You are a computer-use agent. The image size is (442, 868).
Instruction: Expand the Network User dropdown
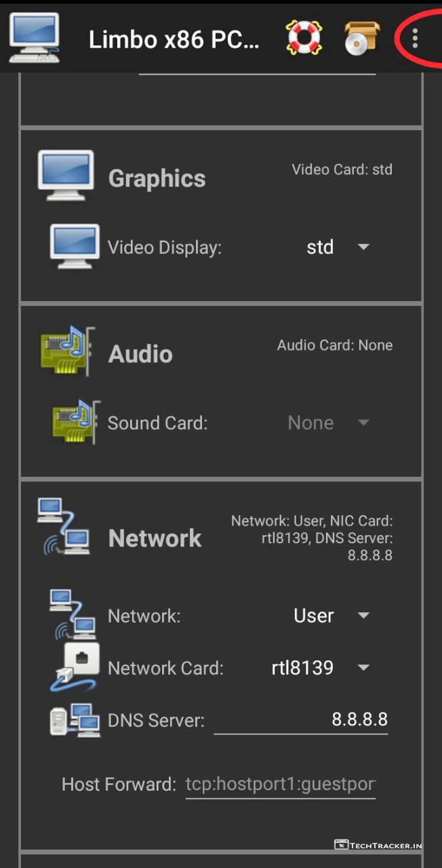[331, 616]
